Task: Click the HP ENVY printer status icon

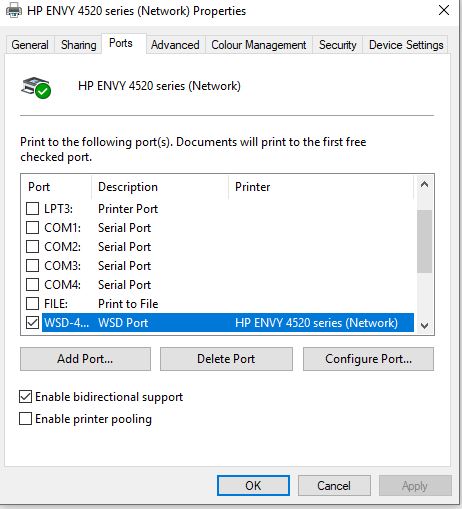Action: point(36,88)
